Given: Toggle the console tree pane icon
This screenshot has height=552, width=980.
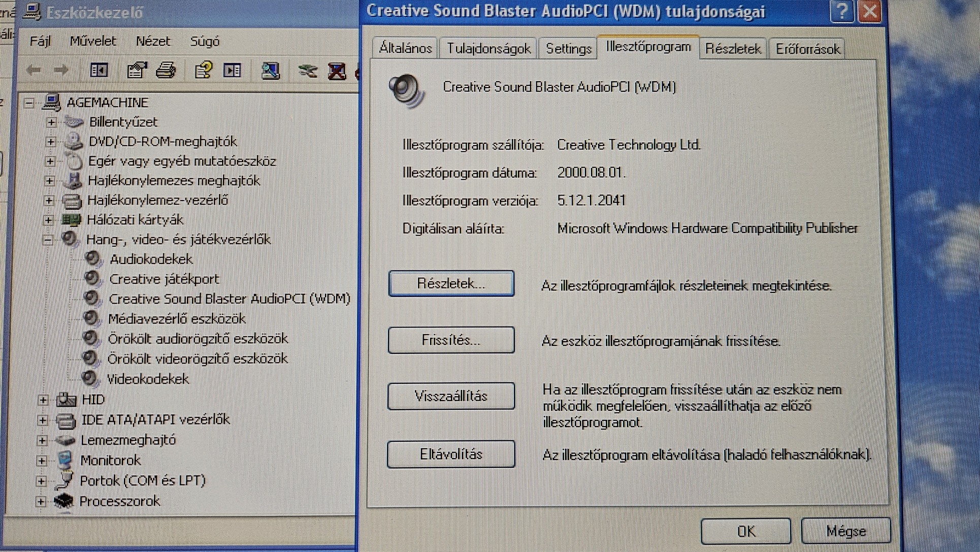Looking at the screenshot, I should pyautogui.click(x=99, y=70).
